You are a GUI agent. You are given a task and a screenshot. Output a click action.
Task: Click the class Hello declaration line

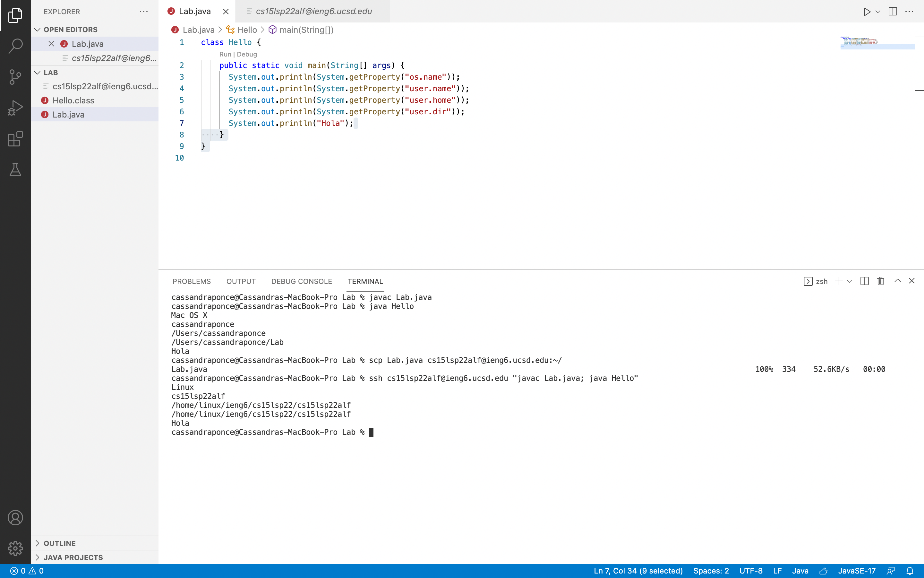tap(231, 42)
